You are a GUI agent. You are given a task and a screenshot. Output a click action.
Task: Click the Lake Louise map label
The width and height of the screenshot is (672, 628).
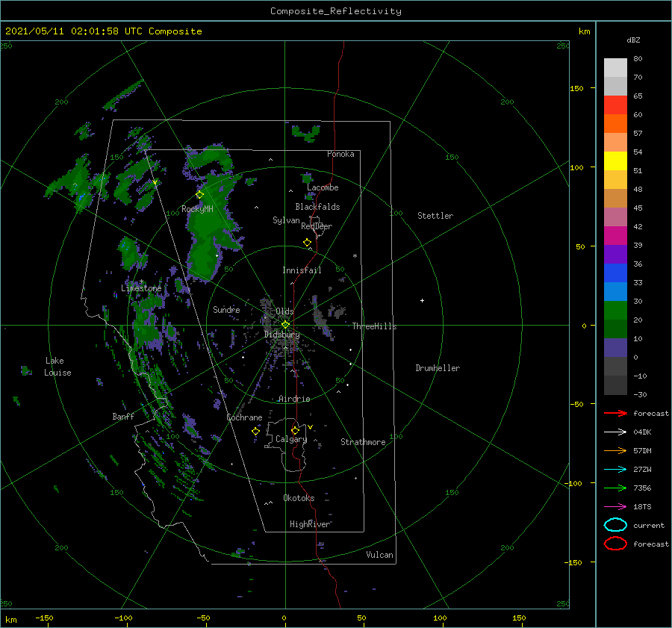(57, 367)
